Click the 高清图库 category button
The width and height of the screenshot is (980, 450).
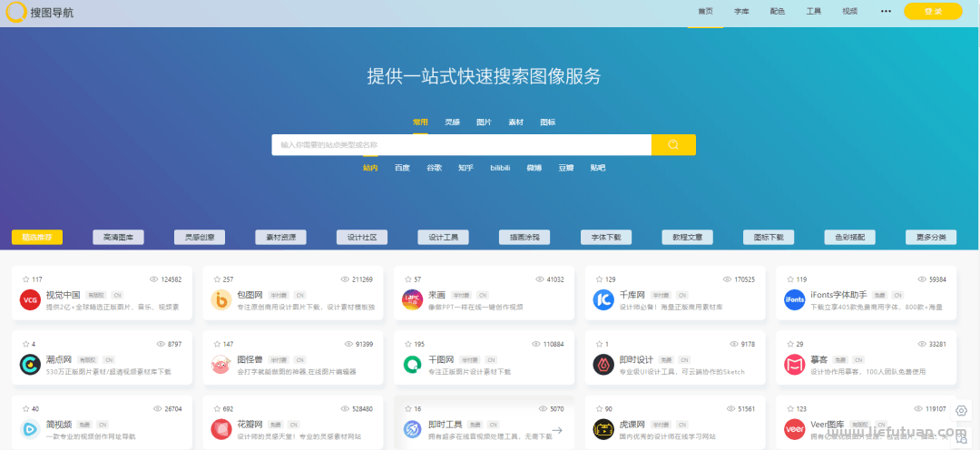click(x=118, y=237)
